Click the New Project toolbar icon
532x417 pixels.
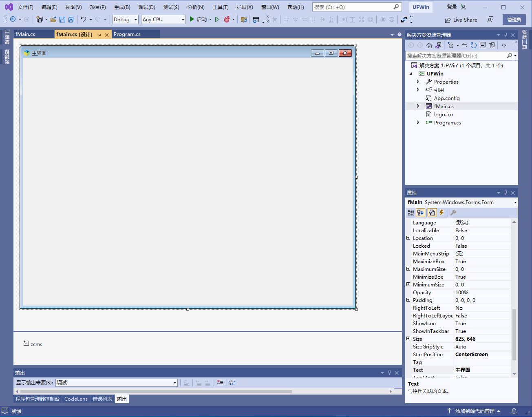click(x=40, y=19)
